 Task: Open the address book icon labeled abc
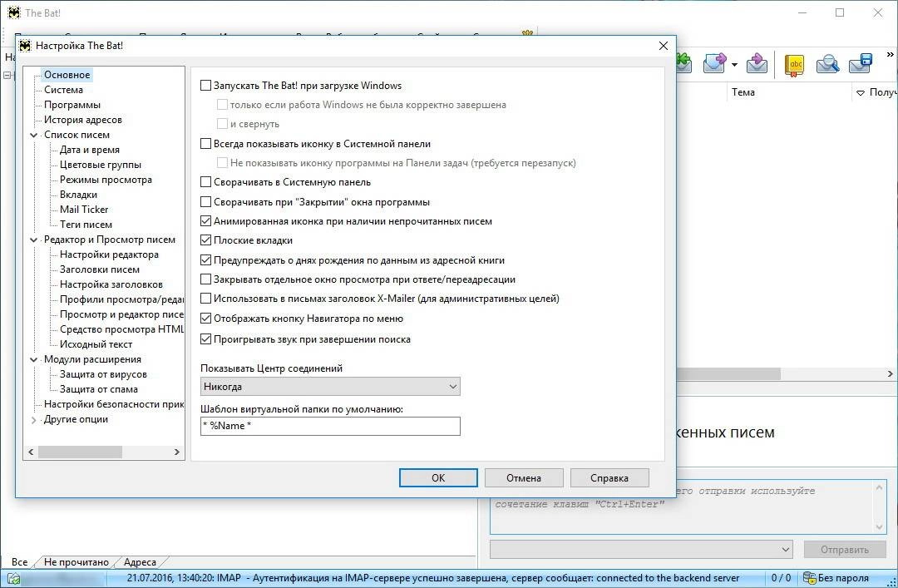795,64
